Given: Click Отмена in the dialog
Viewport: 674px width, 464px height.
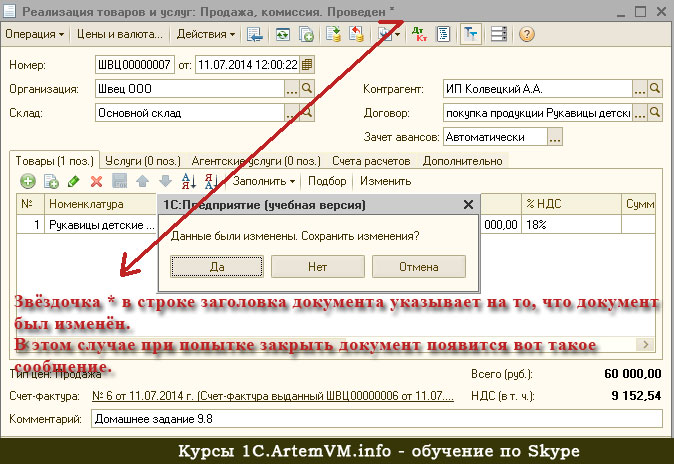Looking at the screenshot, I should pyautogui.click(x=419, y=267).
